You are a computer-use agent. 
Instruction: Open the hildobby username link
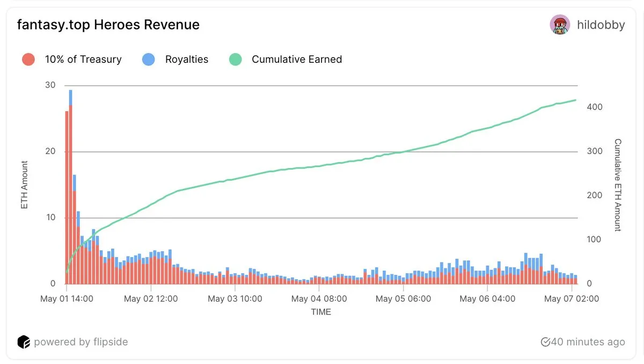[601, 25]
